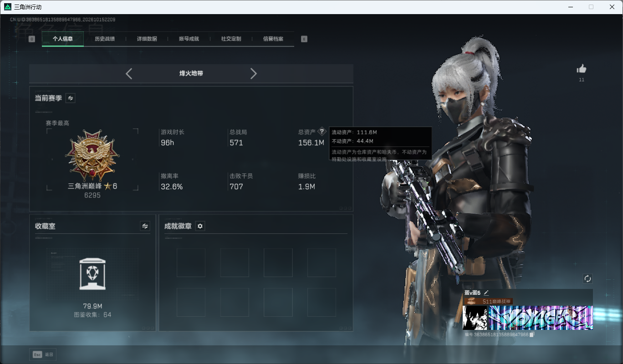Click the first empty achievement badge slot
The height and width of the screenshot is (364, 623).
(191, 263)
